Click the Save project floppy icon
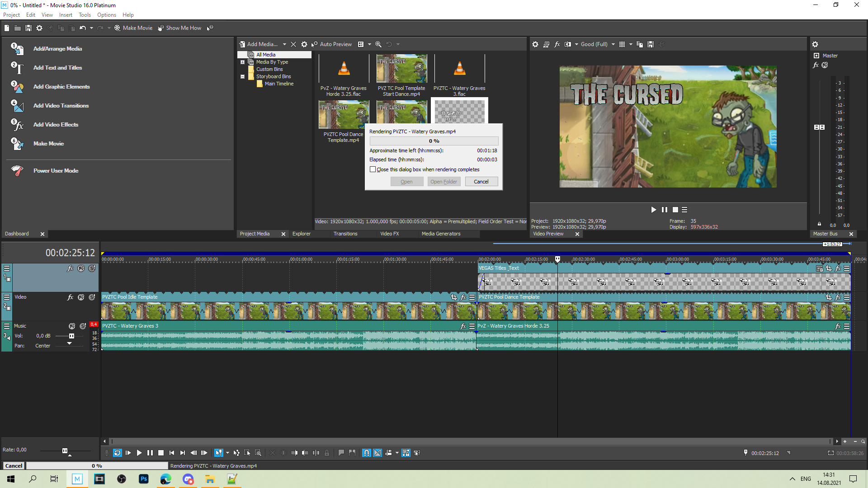The image size is (868, 488). [x=28, y=28]
